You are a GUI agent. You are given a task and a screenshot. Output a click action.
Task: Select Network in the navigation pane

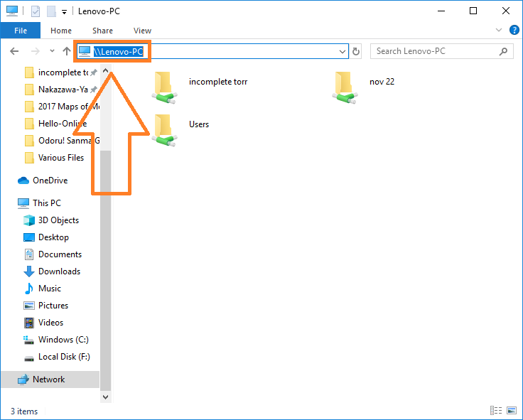50,379
